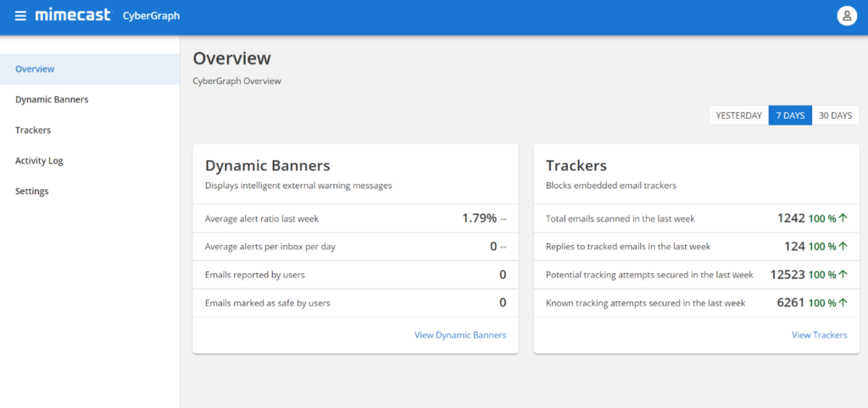Screen dimensions: 868x408
Task: Click the mimecast logo
Action: pyautogui.click(x=73, y=15)
